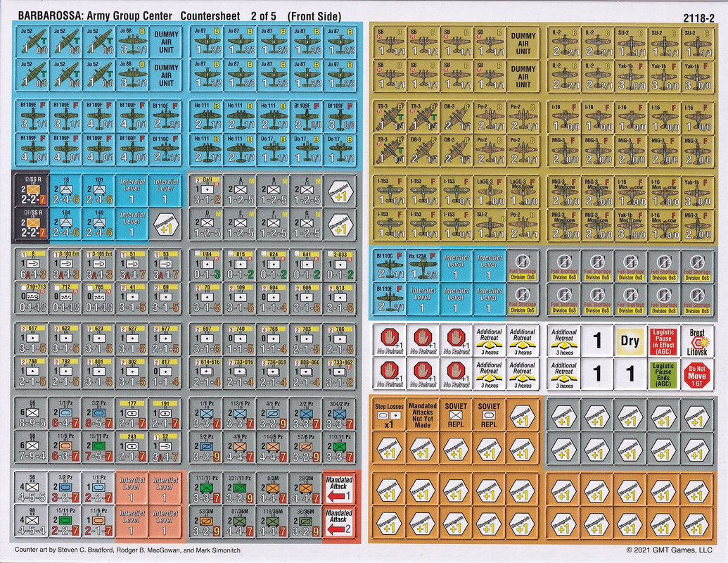Click the 87/36M counter 4-4-7
The width and height of the screenshot is (728, 563).
(x=241, y=521)
